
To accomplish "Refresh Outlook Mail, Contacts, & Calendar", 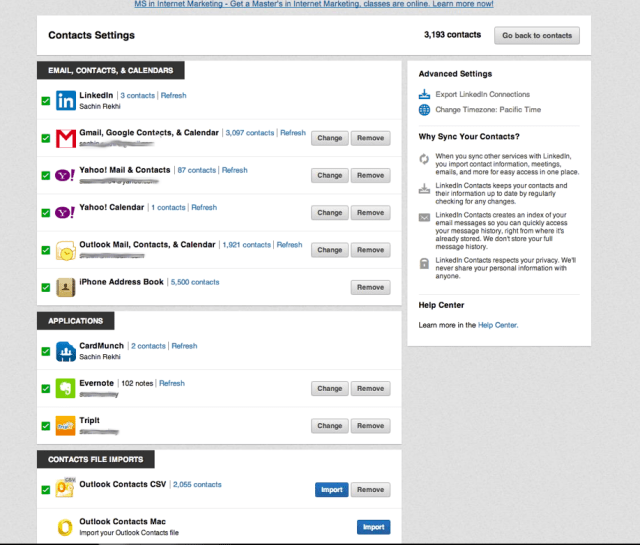I will click(x=289, y=245).
